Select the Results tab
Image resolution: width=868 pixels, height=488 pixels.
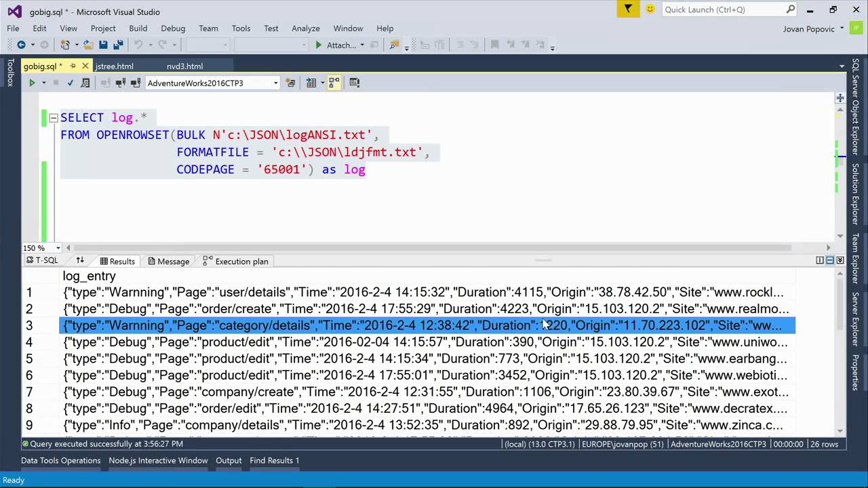tap(117, 261)
